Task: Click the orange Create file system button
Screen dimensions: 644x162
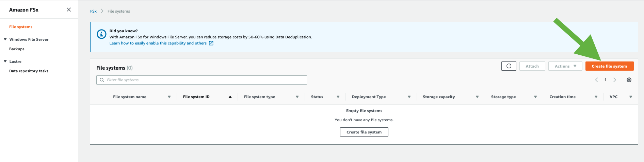Action: (x=609, y=66)
